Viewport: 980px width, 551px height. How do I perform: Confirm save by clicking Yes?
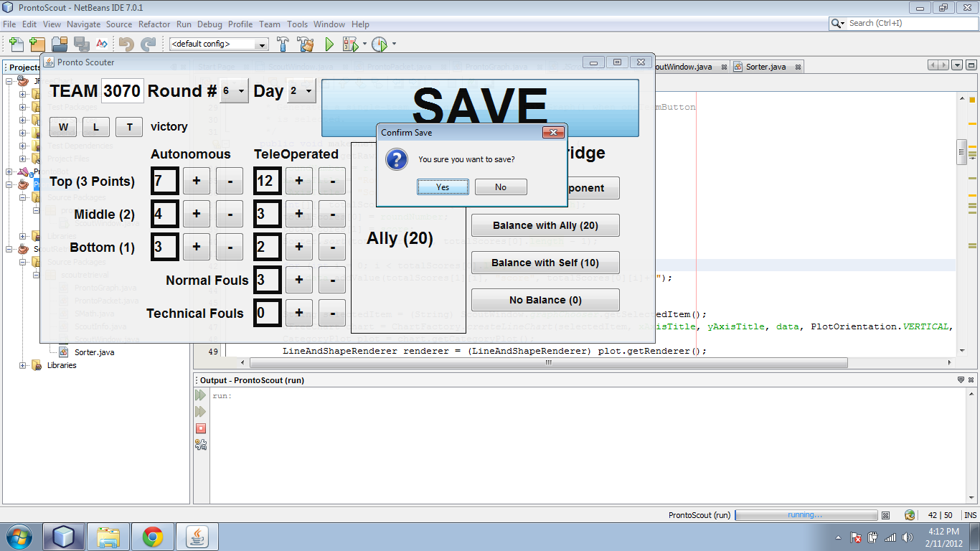click(x=443, y=187)
